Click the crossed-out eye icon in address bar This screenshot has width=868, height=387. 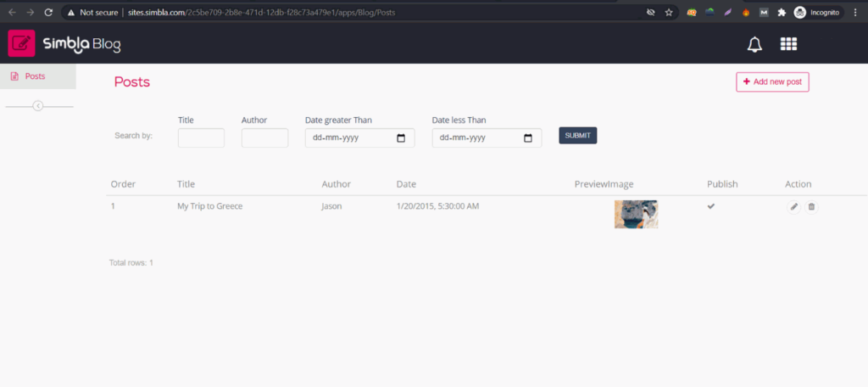point(650,12)
